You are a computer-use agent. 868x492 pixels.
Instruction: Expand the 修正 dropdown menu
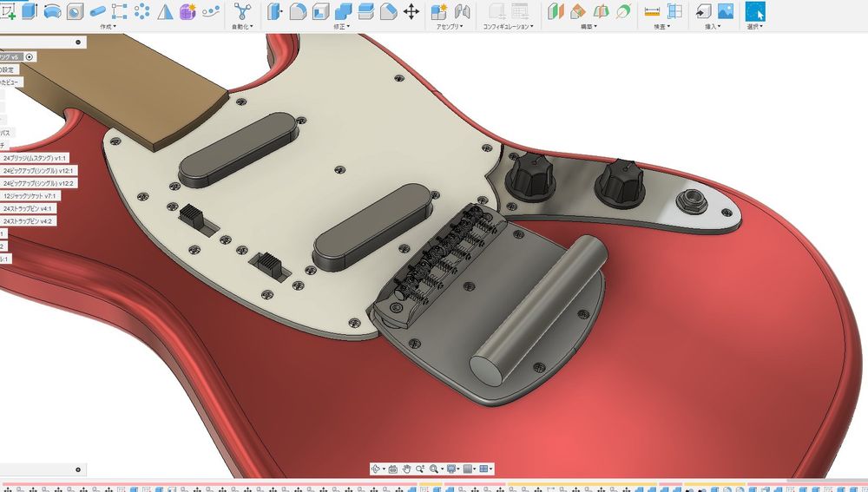click(x=343, y=27)
